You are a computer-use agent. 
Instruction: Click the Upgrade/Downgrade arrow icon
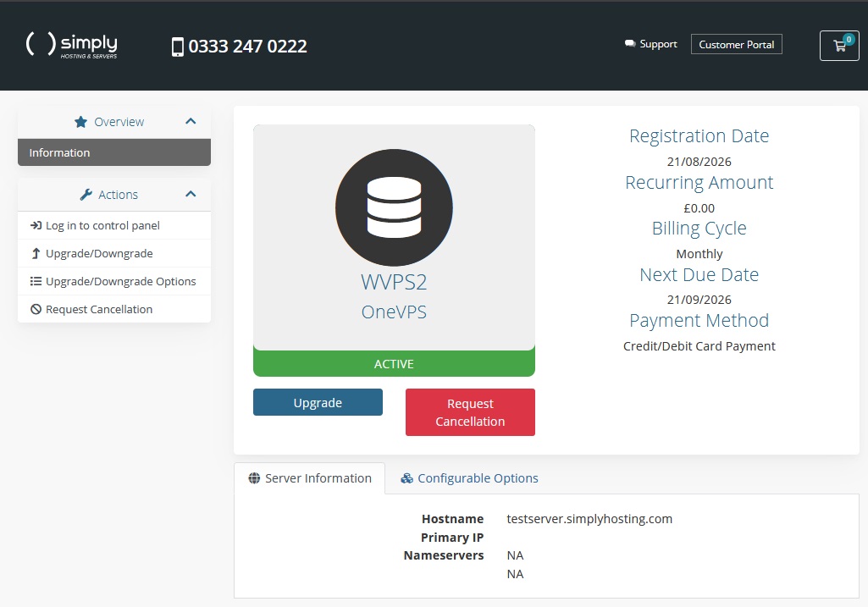click(x=36, y=253)
